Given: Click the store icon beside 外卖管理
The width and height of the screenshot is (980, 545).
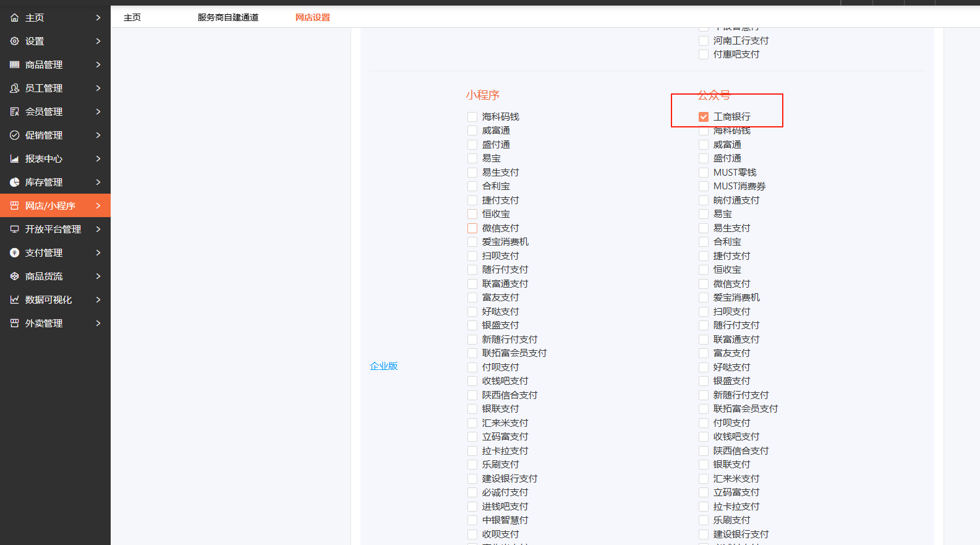Looking at the screenshot, I should coord(14,324).
